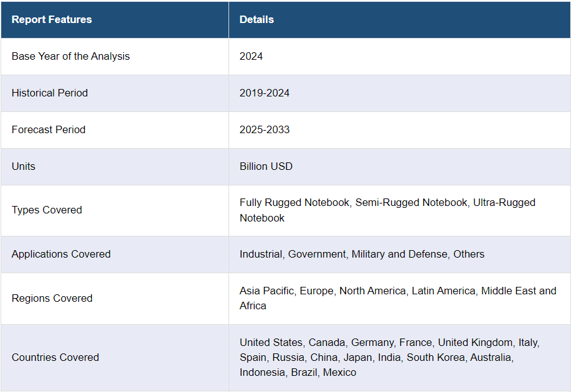This screenshot has width=574, height=392.
Task: Click the Industrial, Government, Military applications text
Action: (362, 254)
